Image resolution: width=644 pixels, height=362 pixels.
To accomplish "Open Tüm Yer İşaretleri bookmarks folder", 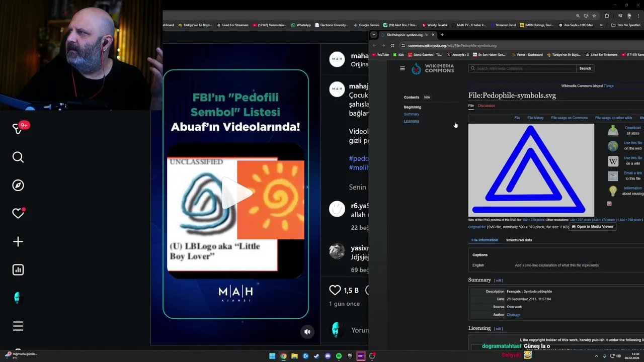I will [x=626, y=25].
